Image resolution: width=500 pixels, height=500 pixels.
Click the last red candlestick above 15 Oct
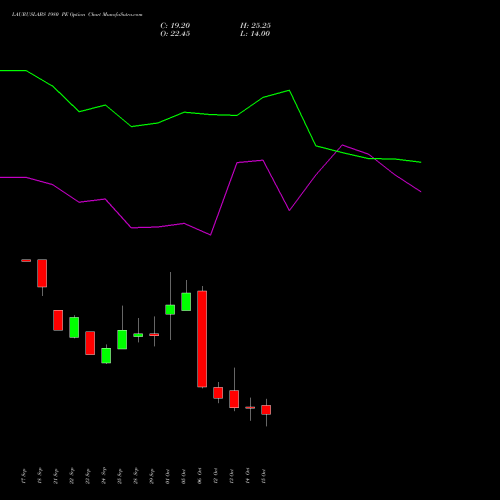(x=266, y=410)
